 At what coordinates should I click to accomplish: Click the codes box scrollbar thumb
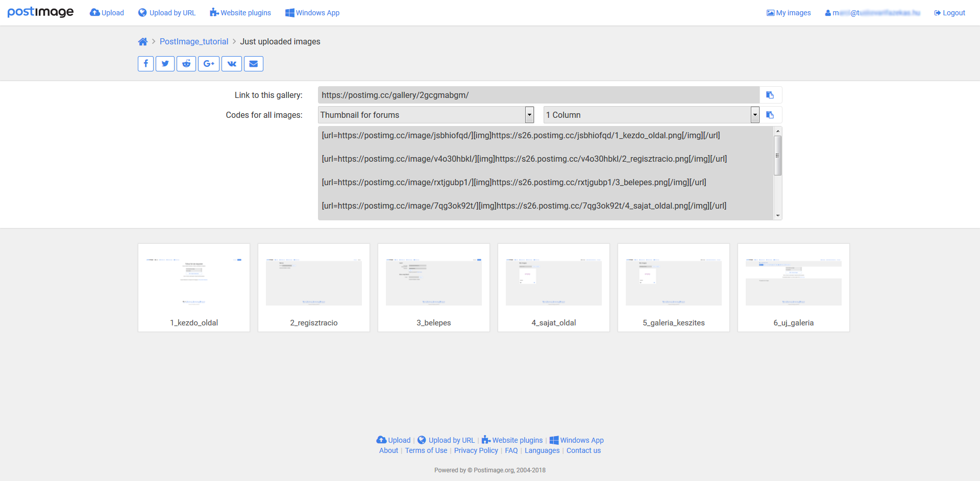click(x=778, y=156)
